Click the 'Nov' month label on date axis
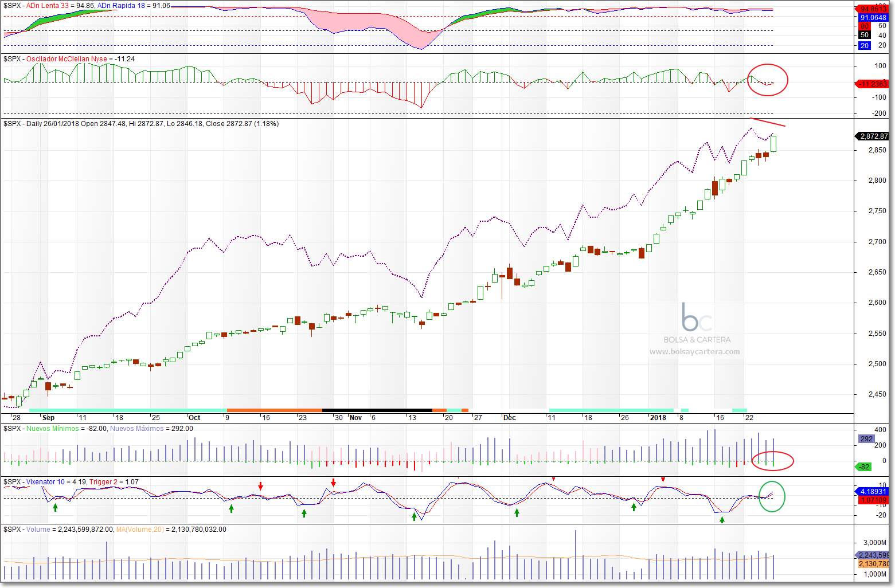Screen dimensions: 895x588 pyautogui.click(x=355, y=418)
